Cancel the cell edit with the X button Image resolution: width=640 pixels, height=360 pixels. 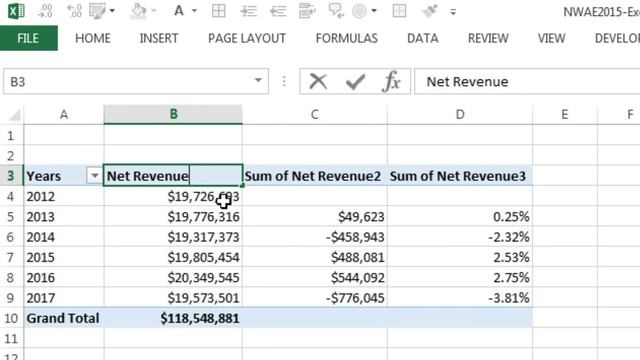[318, 82]
